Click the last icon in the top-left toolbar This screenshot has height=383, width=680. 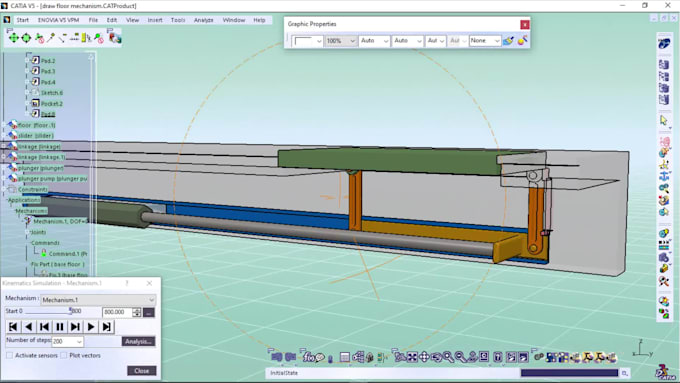coord(115,38)
